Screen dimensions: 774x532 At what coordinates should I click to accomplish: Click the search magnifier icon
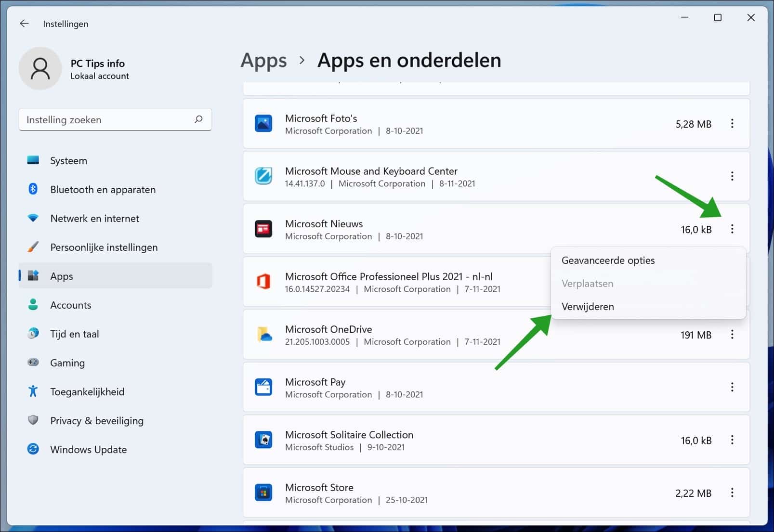click(x=198, y=119)
